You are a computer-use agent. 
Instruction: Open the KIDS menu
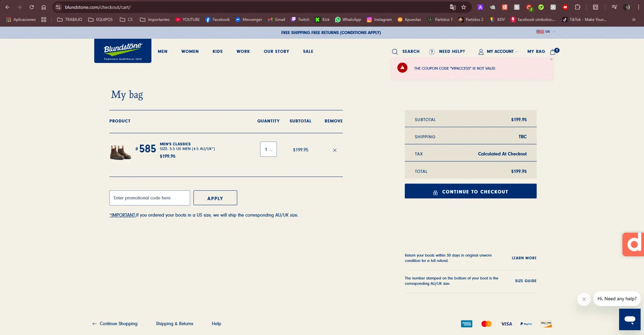tap(218, 51)
